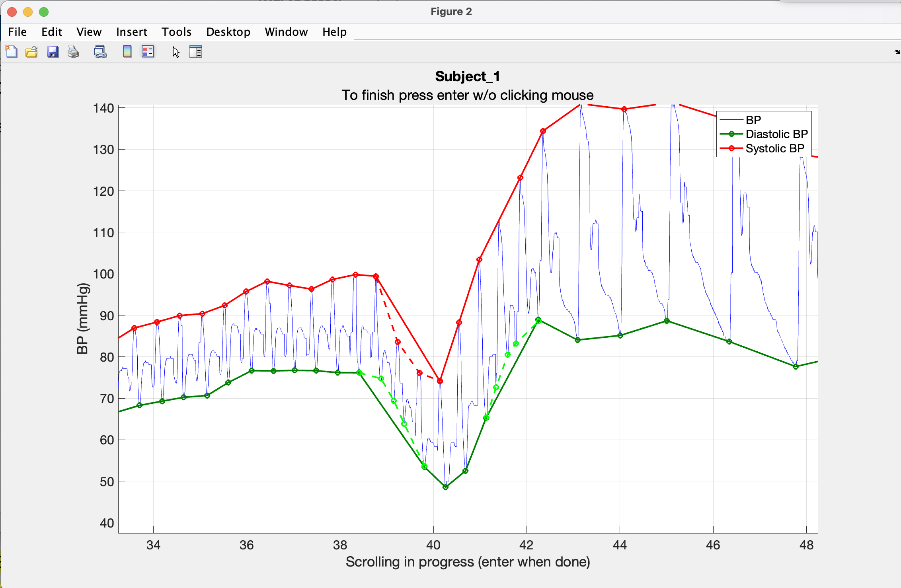Open the View menu
901x588 pixels.
pyautogui.click(x=89, y=32)
